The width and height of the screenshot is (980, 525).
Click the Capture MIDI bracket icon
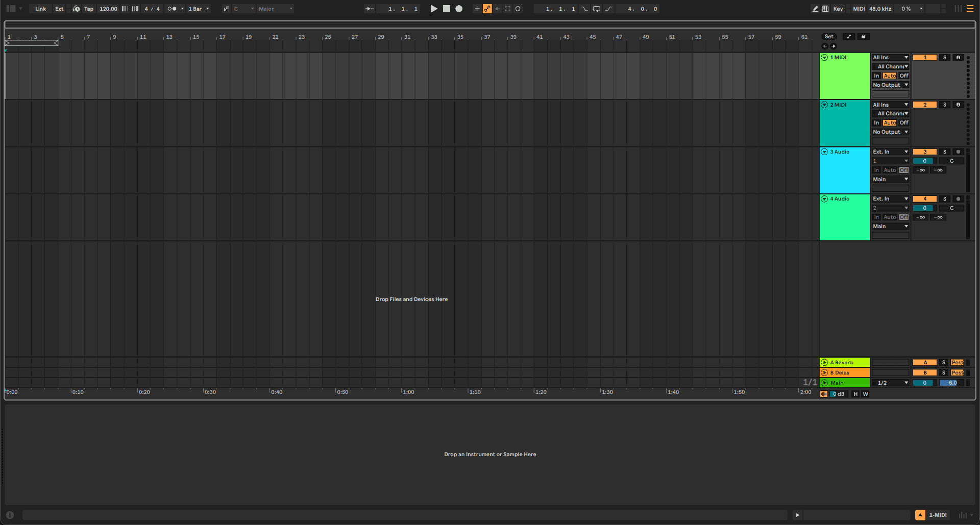click(508, 9)
